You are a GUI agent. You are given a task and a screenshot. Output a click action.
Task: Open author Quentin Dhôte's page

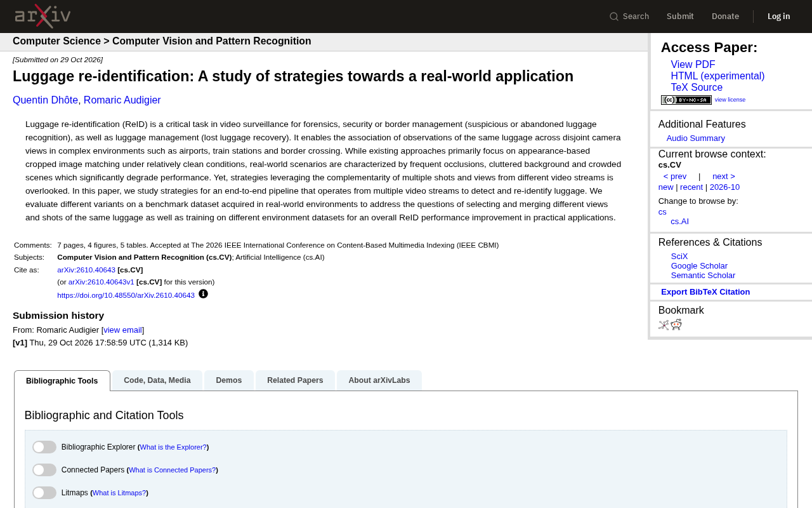[46, 100]
